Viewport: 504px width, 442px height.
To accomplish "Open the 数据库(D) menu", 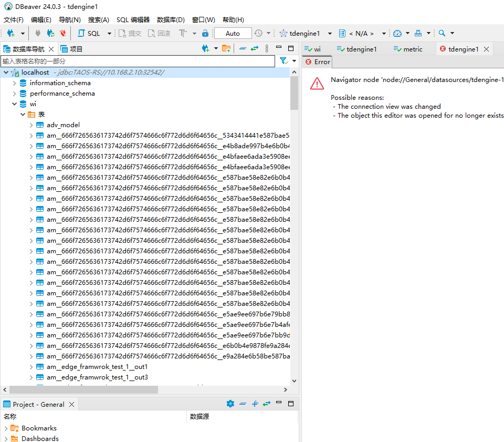I will 171,19.
